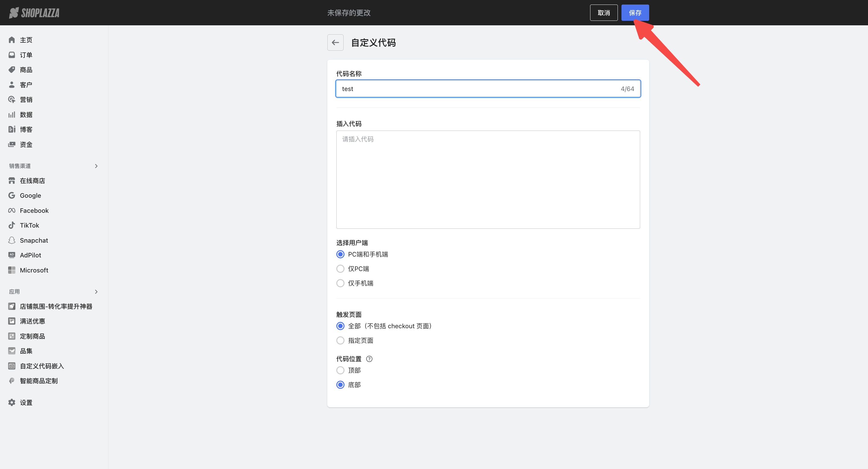Click the 设置 gear icon
This screenshot has height=469, width=868.
pyautogui.click(x=12, y=403)
